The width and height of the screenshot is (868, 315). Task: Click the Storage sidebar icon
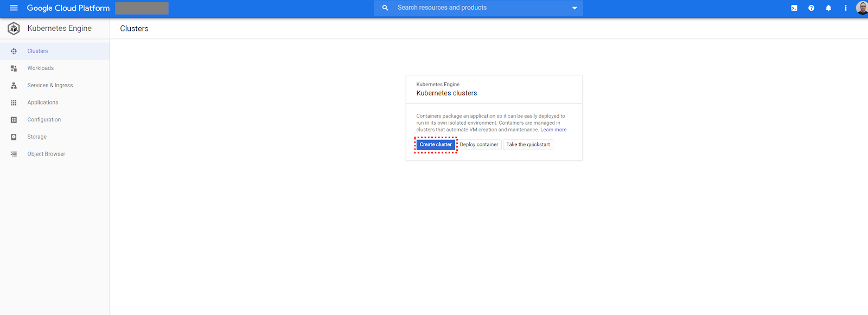14,137
